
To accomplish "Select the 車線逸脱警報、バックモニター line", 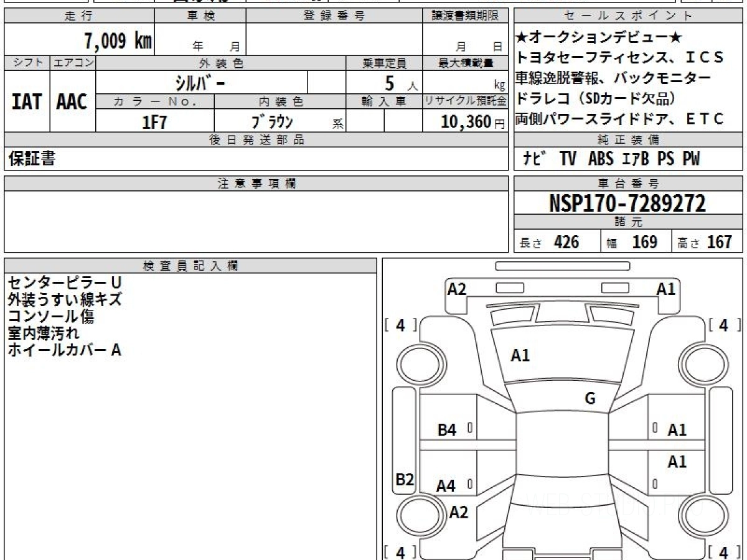I will tap(613, 78).
